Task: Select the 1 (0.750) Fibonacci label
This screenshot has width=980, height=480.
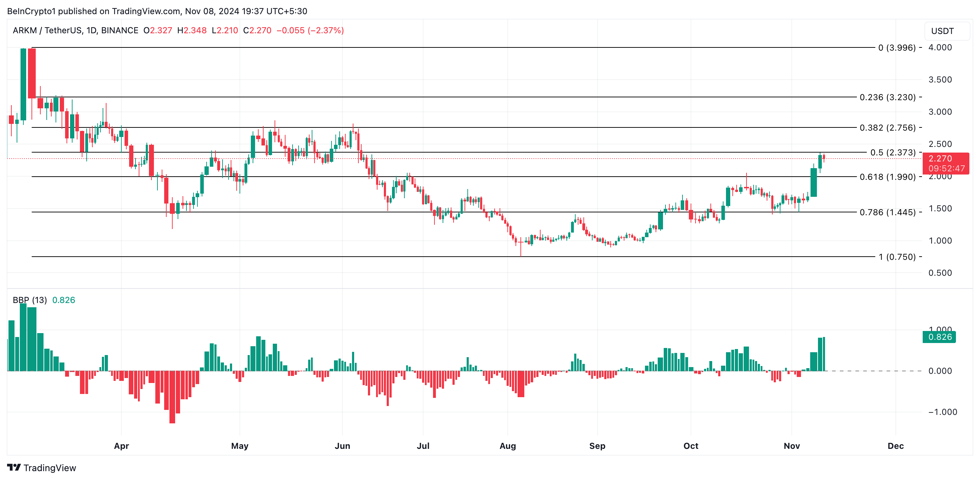Action: point(897,257)
